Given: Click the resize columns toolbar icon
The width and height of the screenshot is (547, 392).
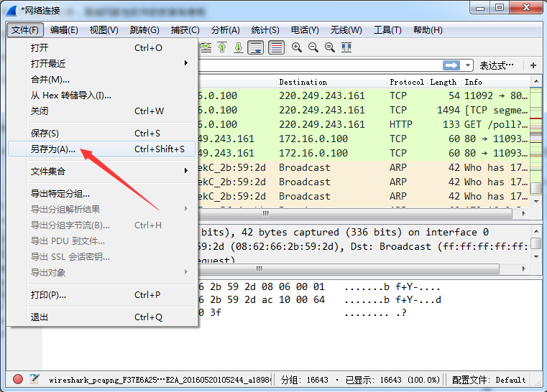Looking at the screenshot, I should 346,47.
